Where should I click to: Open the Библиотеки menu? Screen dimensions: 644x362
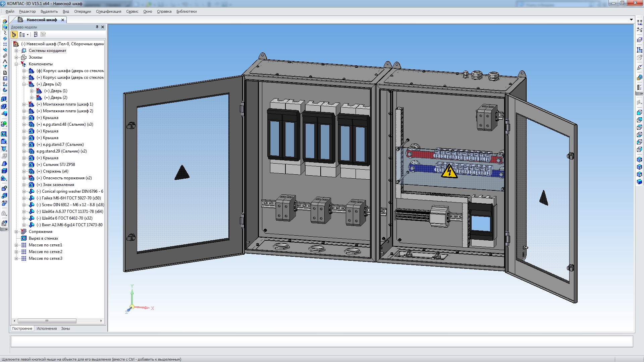pyautogui.click(x=186, y=11)
